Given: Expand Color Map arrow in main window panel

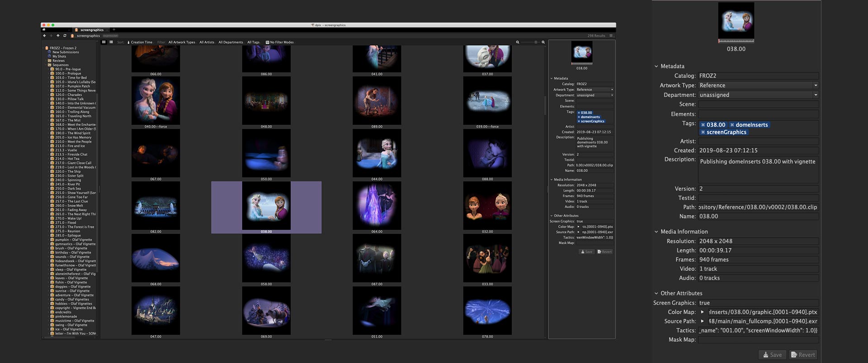Looking at the screenshot, I should pos(579,227).
